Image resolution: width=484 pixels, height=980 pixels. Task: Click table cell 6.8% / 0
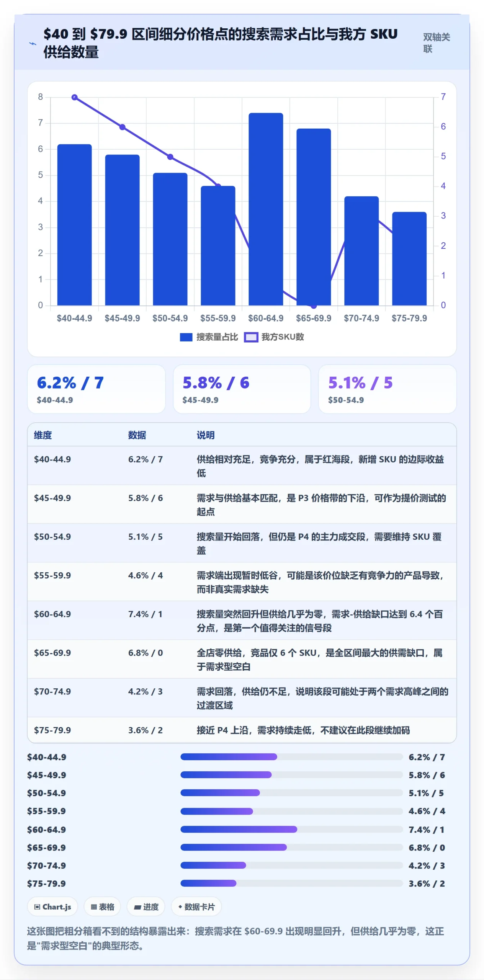146,653
